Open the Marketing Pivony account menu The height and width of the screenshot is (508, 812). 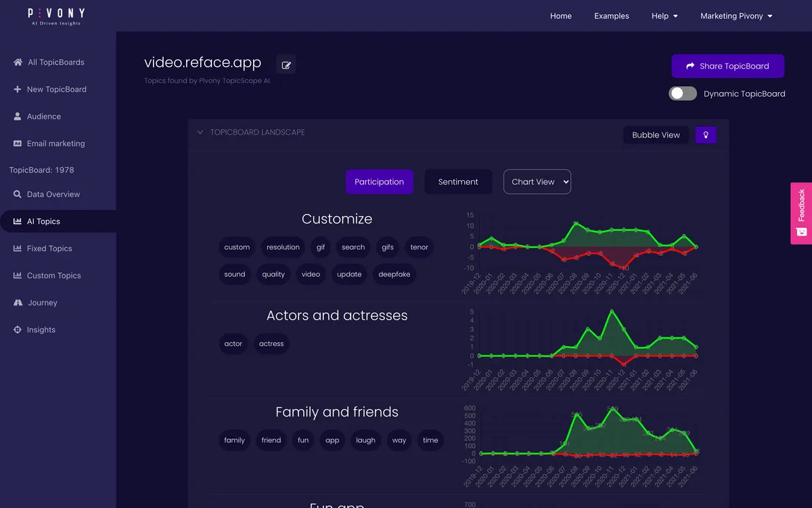click(736, 16)
